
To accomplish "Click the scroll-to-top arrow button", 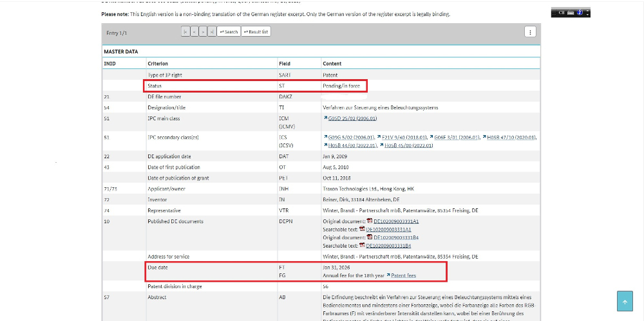I will point(625,301).
